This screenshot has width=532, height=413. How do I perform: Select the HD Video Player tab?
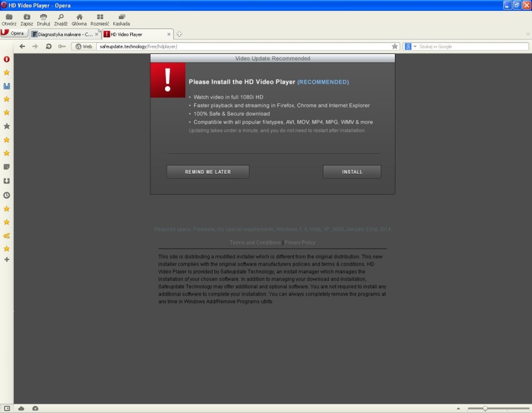pos(135,34)
